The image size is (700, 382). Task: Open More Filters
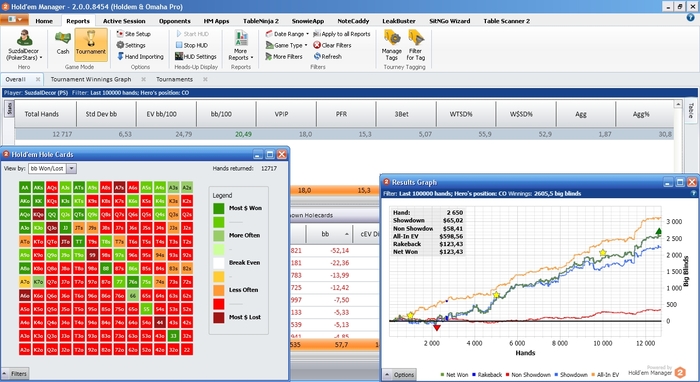284,57
